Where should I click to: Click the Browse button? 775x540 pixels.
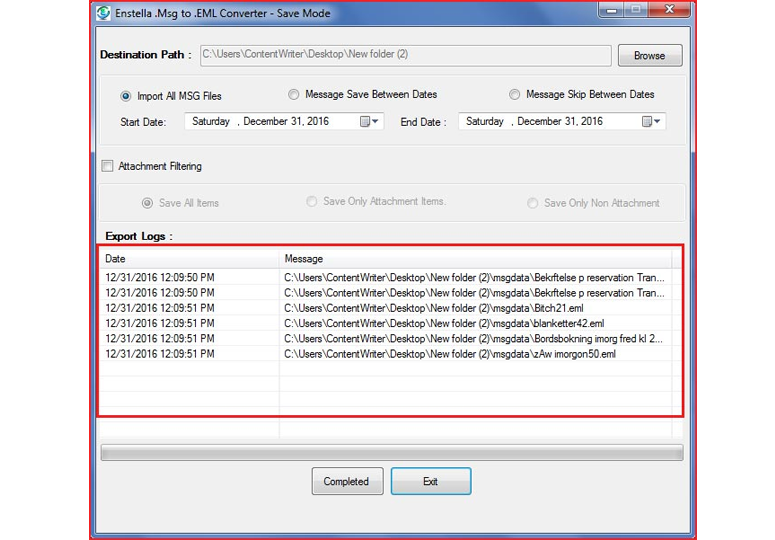click(649, 56)
